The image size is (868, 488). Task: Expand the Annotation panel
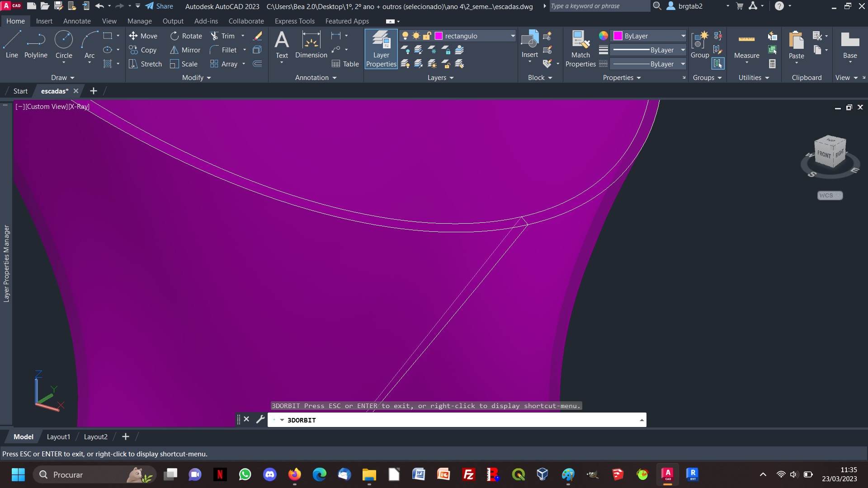coord(316,78)
